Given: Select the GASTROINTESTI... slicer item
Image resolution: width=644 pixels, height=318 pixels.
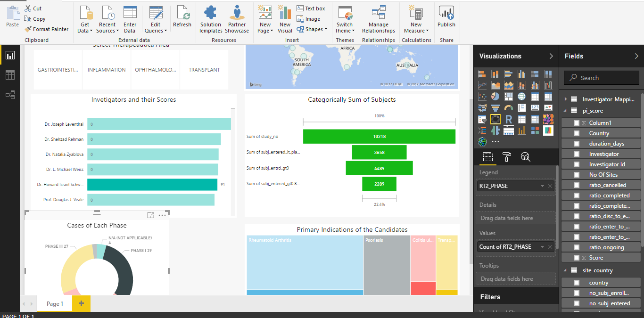Looking at the screenshot, I should pyautogui.click(x=58, y=70).
